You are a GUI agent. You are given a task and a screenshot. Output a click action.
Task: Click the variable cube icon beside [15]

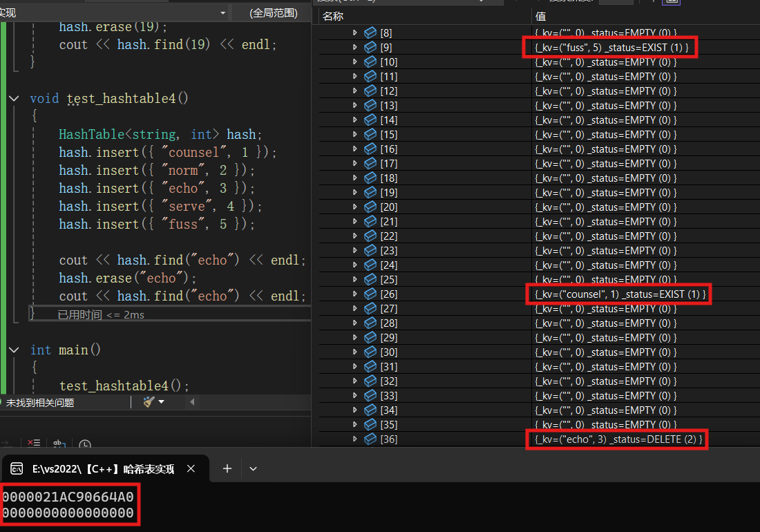(370, 134)
